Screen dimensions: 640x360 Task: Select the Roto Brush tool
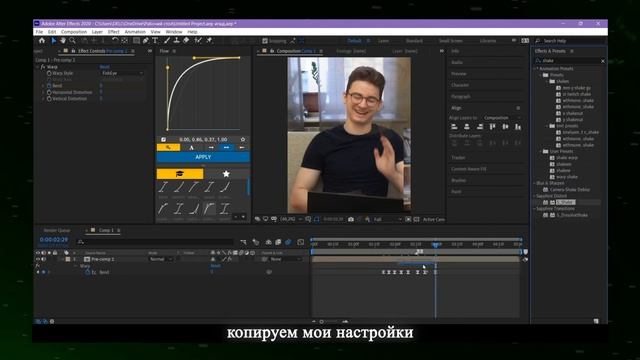pyautogui.click(x=198, y=40)
